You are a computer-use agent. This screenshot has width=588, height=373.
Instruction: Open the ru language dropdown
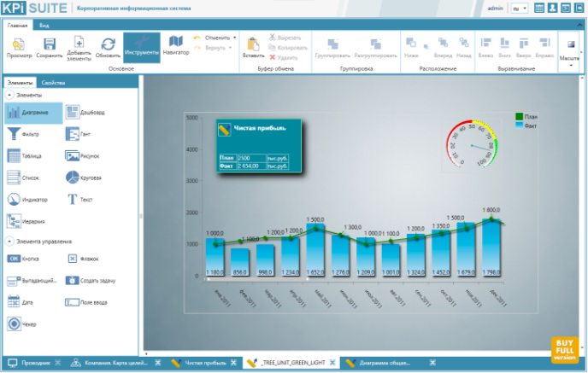pos(520,9)
